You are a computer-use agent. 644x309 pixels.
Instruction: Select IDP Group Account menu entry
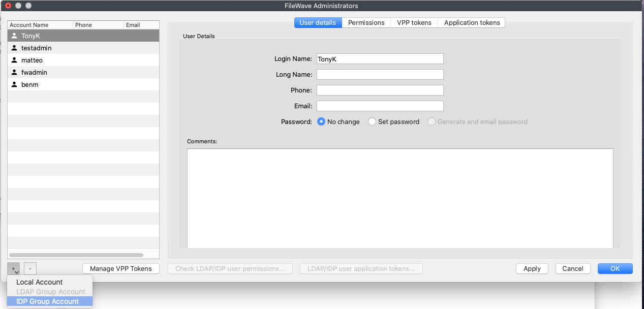pos(49,301)
